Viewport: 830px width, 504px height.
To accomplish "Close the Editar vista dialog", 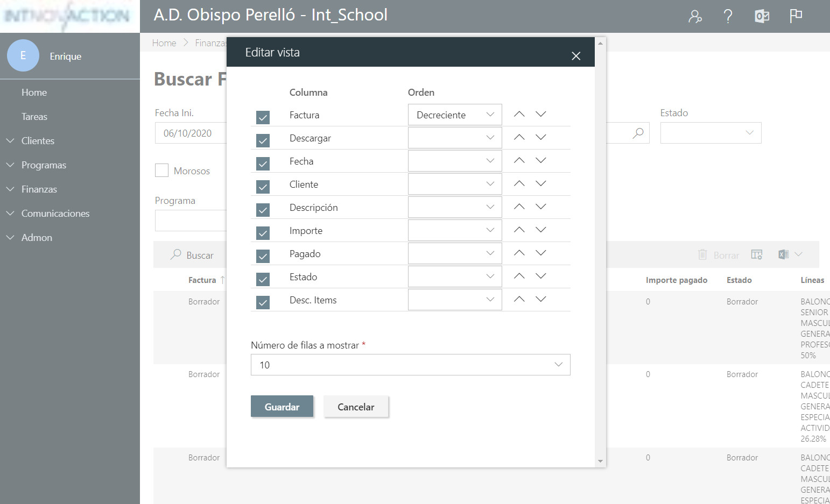I will 576,56.
